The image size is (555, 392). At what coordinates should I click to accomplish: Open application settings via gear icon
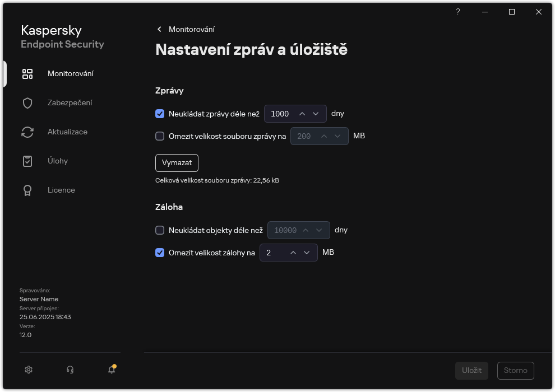click(x=28, y=370)
